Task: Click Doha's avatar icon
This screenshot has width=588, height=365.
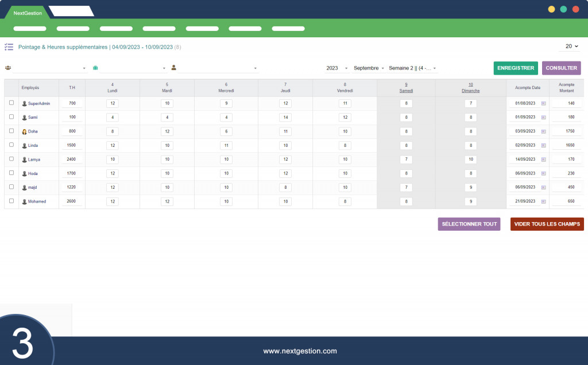Action: coord(24,131)
